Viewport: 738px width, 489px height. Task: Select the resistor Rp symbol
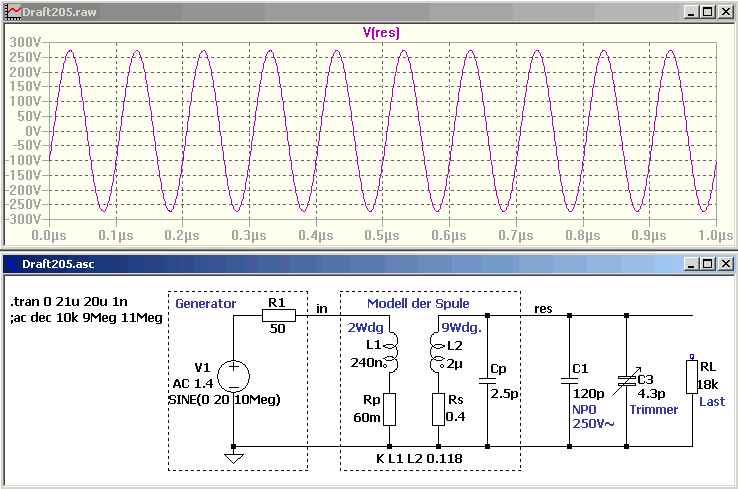point(389,409)
